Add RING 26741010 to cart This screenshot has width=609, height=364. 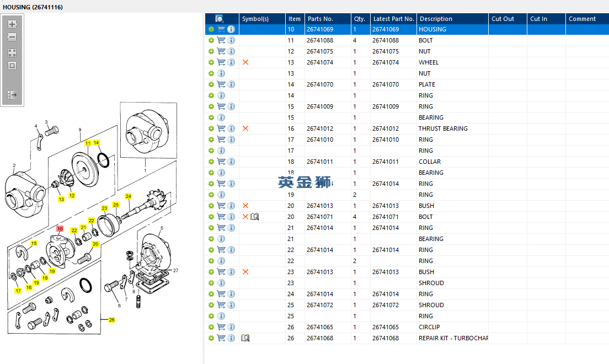[x=221, y=140]
